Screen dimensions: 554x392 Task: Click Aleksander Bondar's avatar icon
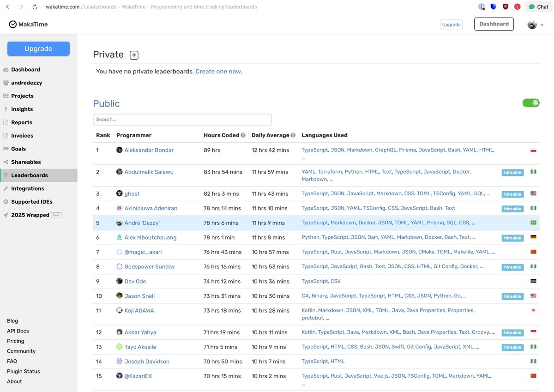tap(120, 150)
